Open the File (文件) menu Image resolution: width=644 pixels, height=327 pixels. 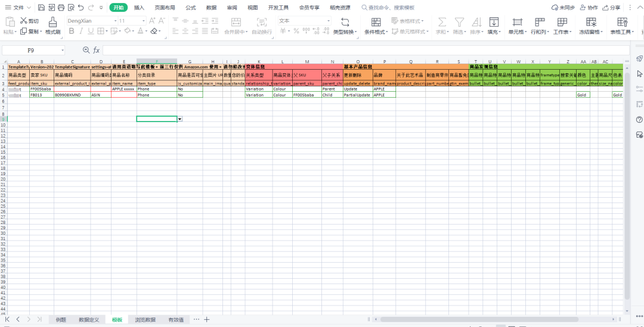click(18, 7)
